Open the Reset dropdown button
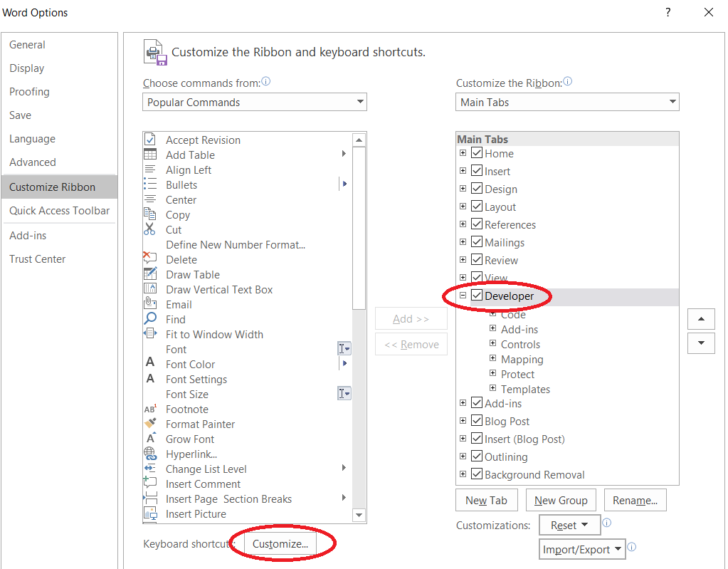This screenshot has width=728, height=569. (x=570, y=525)
